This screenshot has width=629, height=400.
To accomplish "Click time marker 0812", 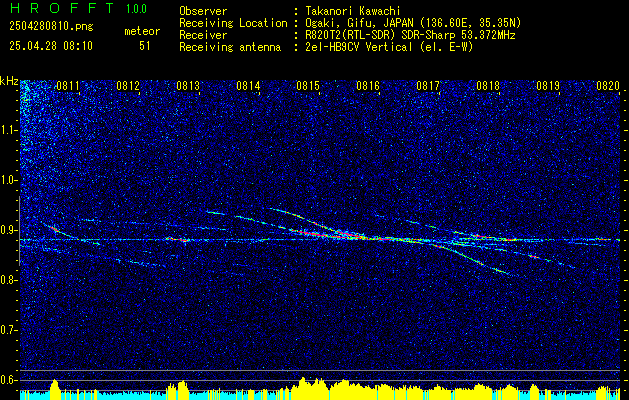I will coord(128,85).
